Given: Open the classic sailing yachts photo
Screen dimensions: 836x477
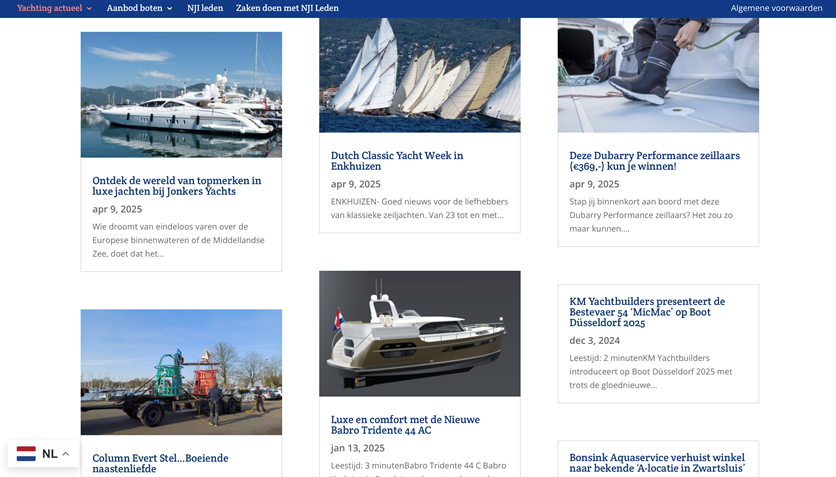Looking at the screenshot, I should tap(419, 75).
